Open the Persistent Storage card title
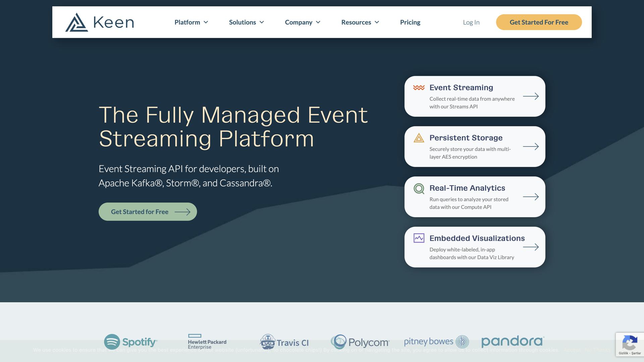 pos(466,138)
